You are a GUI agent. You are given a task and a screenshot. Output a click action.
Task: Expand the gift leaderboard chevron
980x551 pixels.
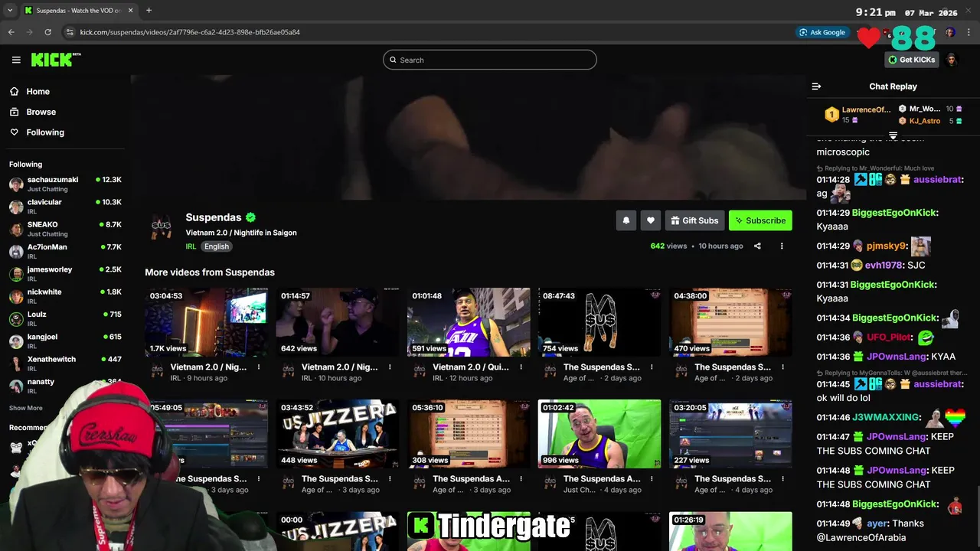(x=893, y=135)
